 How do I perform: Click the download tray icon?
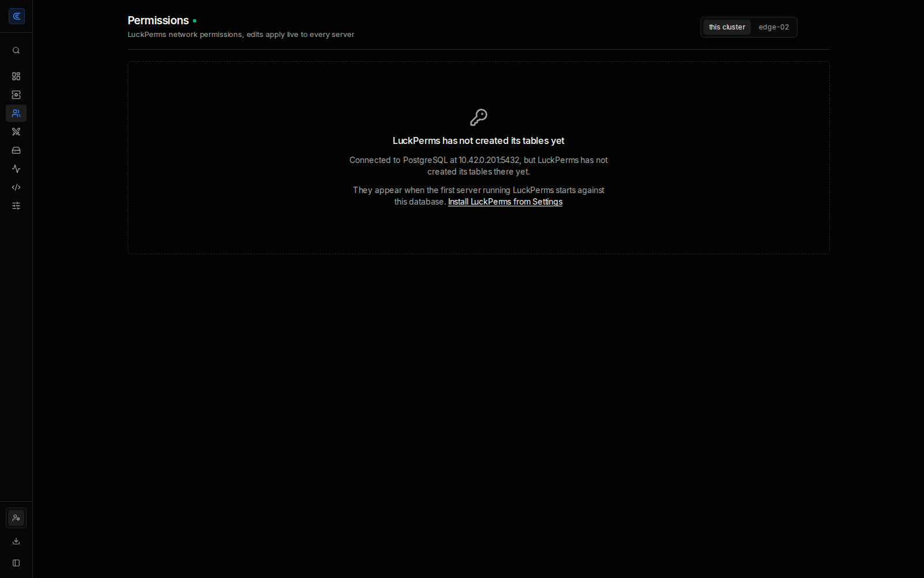tap(16, 541)
